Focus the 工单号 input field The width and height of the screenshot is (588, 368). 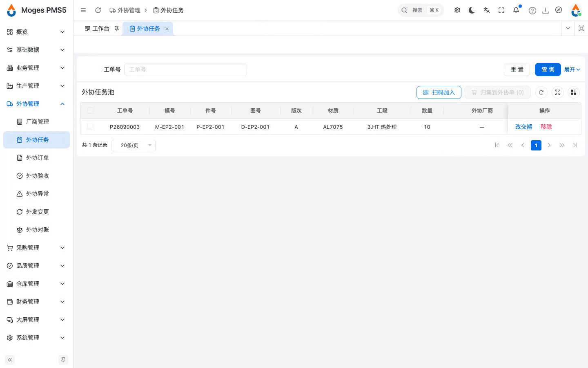click(185, 70)
